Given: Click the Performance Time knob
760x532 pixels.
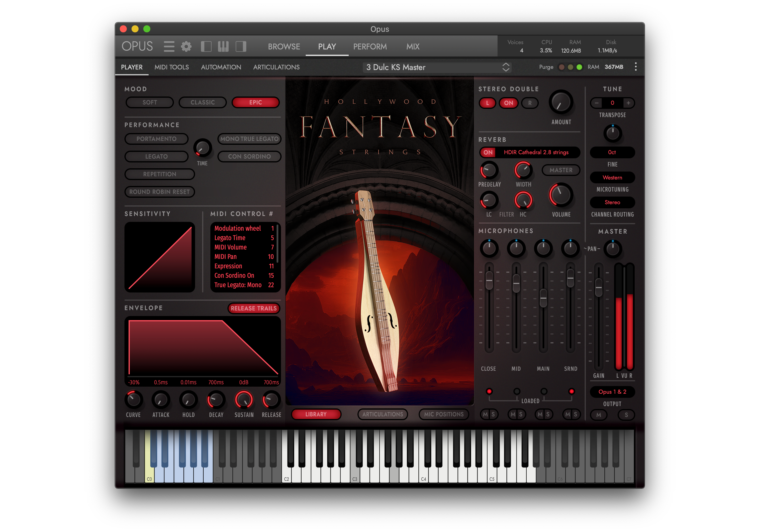Looking at the screenshot, I should [202, 148].
